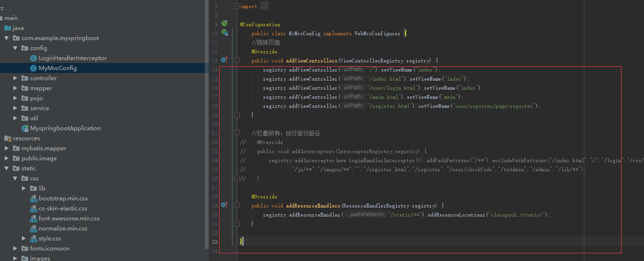644x261 pixels.
Task: Click the MyspringbootApplication run class icon
Action: click(x=25, y=128)
